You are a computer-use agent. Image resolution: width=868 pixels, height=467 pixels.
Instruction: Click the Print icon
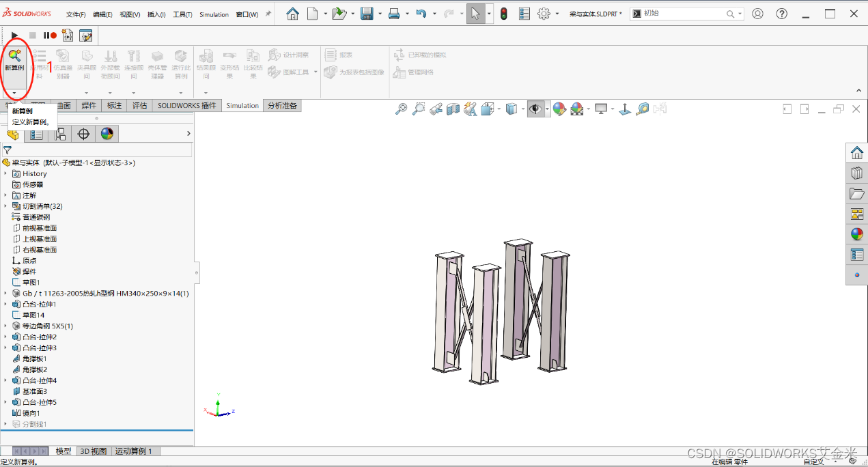tap(394, 14)
